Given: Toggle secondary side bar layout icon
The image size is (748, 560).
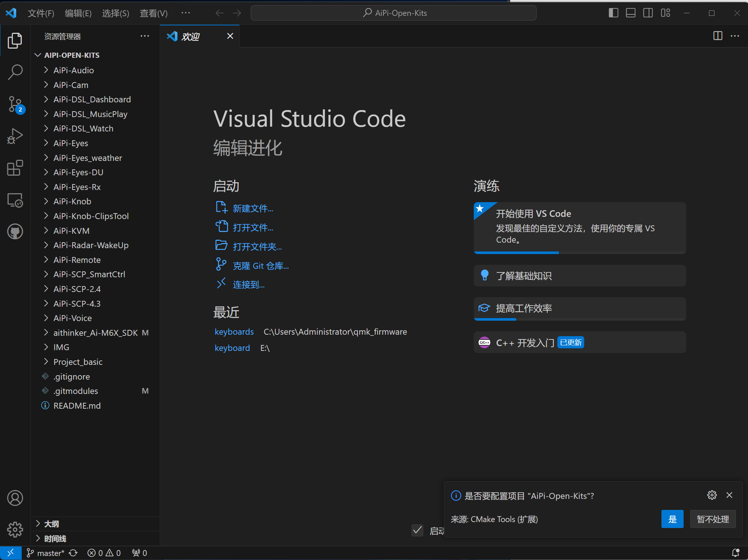Looking at the screenshot, I should [648, 13].
